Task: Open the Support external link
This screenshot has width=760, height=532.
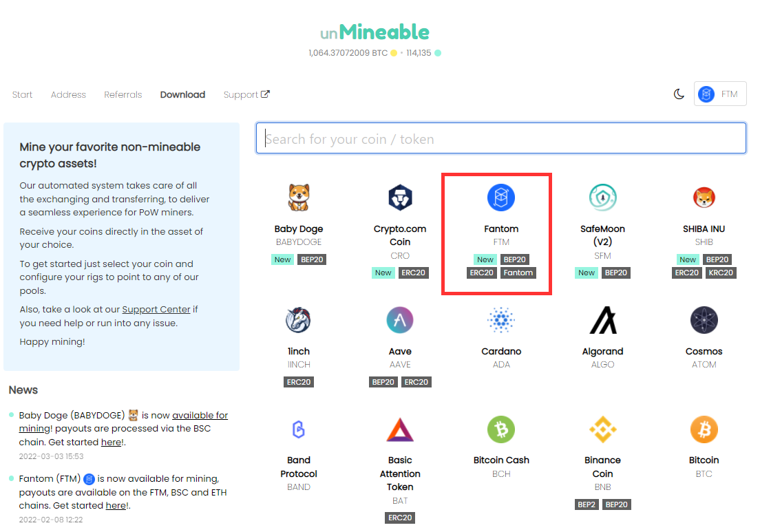Action: [246, 94]
